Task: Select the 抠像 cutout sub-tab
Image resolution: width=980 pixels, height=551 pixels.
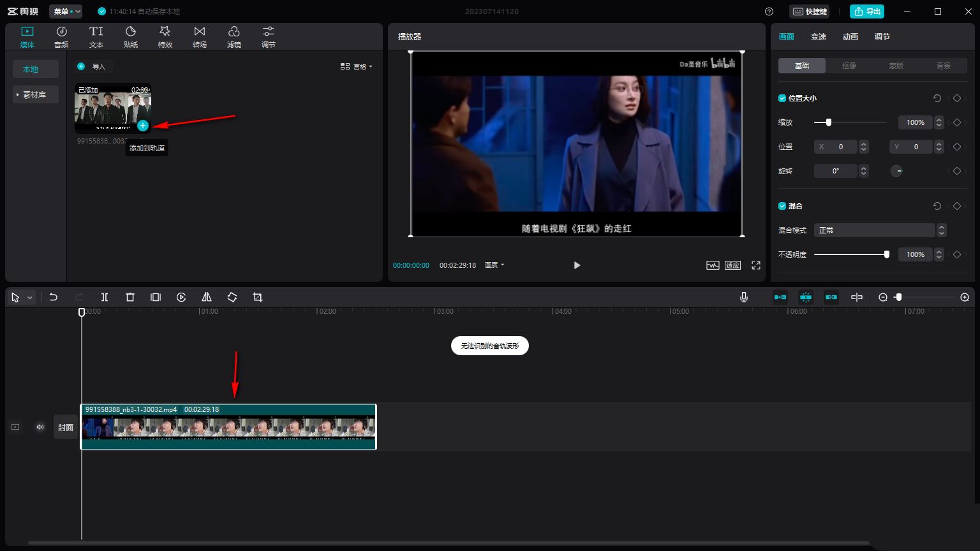Action: coord(849,66)
